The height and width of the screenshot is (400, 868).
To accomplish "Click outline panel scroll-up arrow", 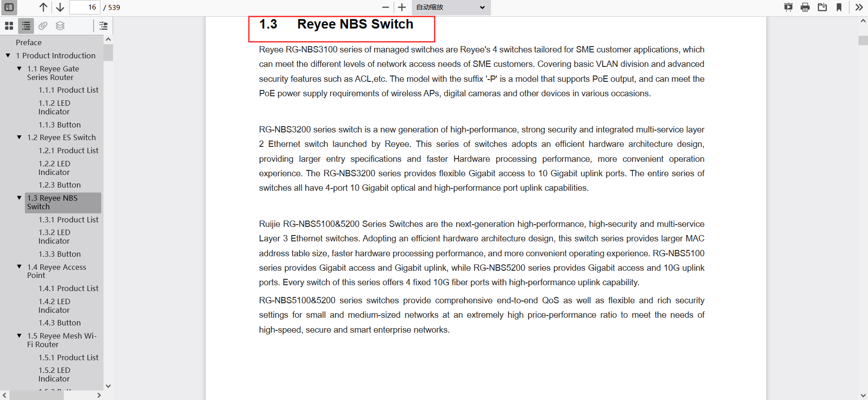I will coord(108,39).
